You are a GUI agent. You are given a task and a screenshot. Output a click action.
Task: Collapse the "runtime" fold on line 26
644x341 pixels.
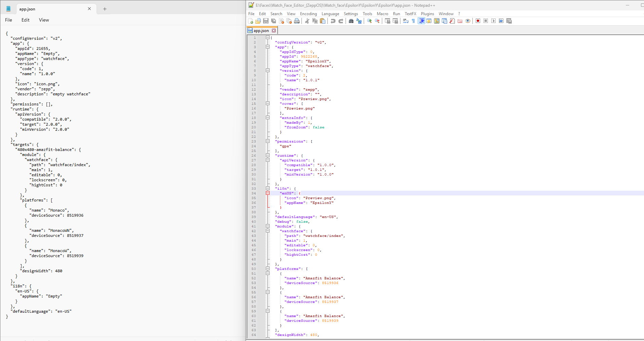pos(267,155)
